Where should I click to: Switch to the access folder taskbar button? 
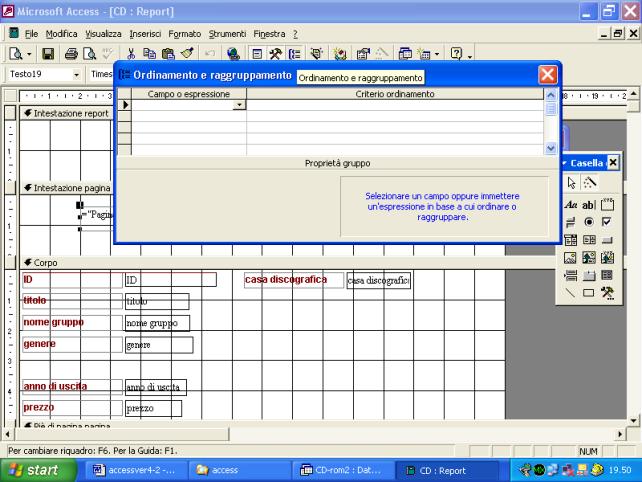[x=240, y=470]
